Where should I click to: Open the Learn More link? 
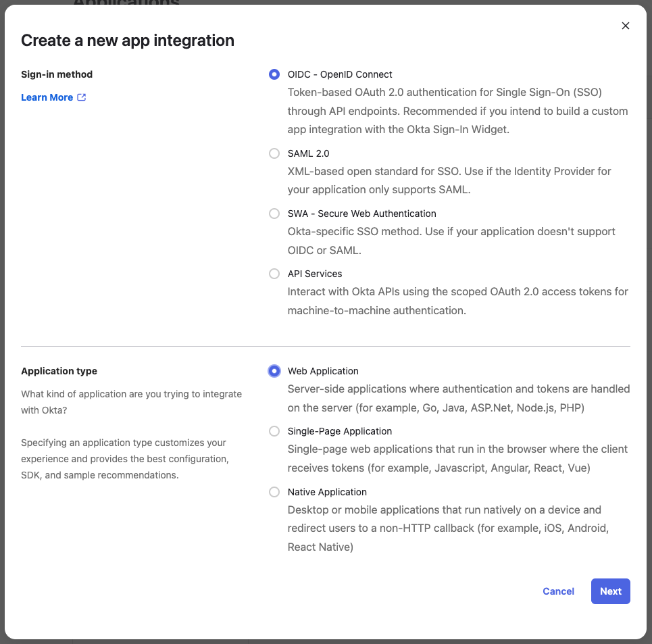click(x=47, y=97)
